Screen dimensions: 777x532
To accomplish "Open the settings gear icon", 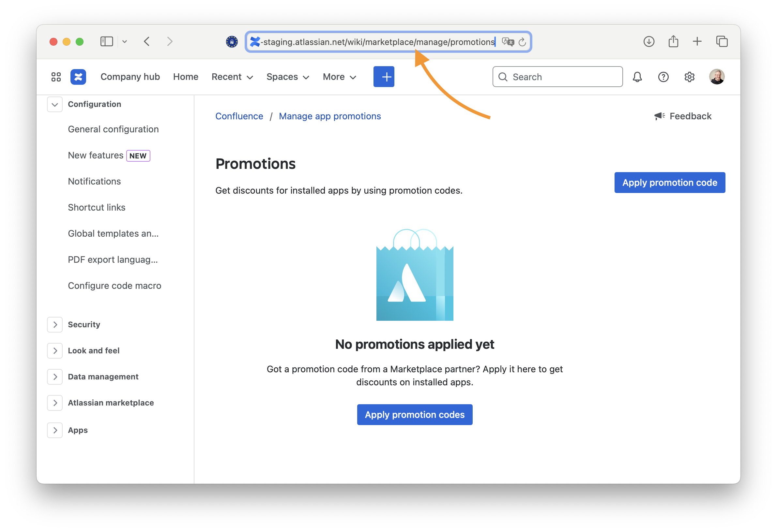I will [x=689, y=77].
